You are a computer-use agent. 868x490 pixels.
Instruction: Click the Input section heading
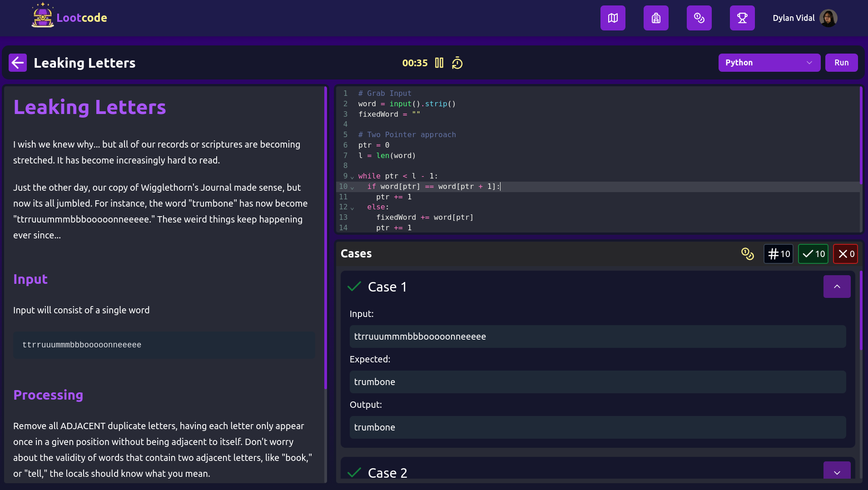point(30,279)
